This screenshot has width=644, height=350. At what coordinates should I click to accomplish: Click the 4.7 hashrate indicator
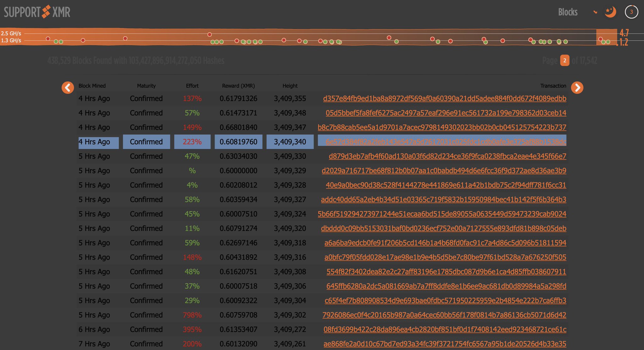624,33
